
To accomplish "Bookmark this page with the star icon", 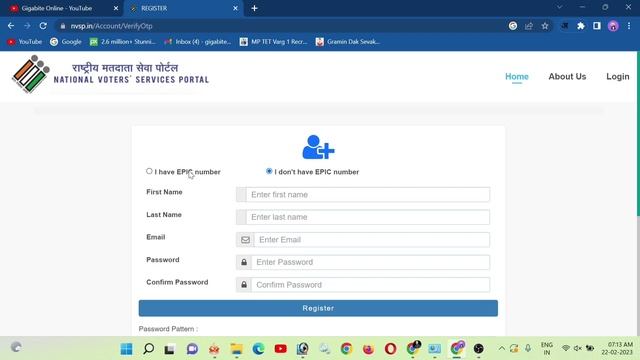I will coord(544,26).
